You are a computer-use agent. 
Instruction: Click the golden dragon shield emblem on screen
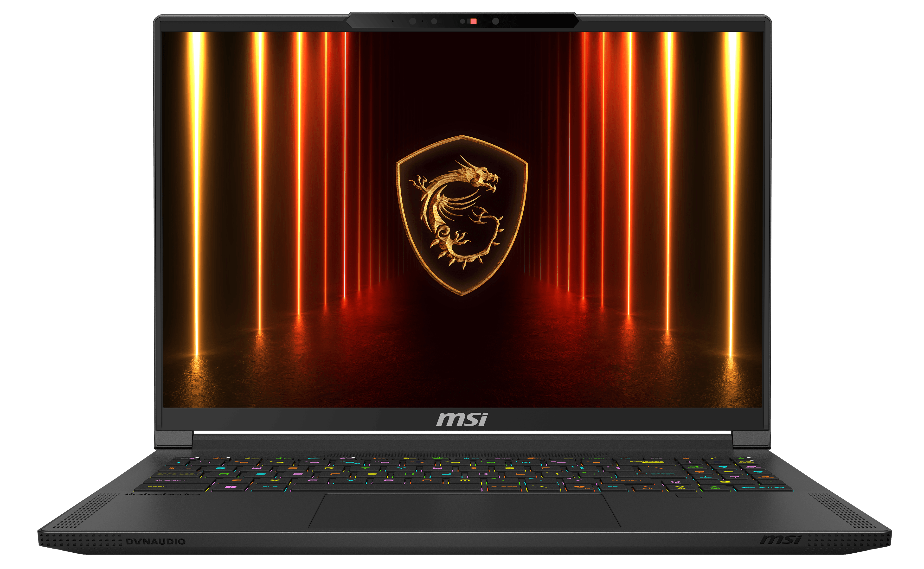462,215
